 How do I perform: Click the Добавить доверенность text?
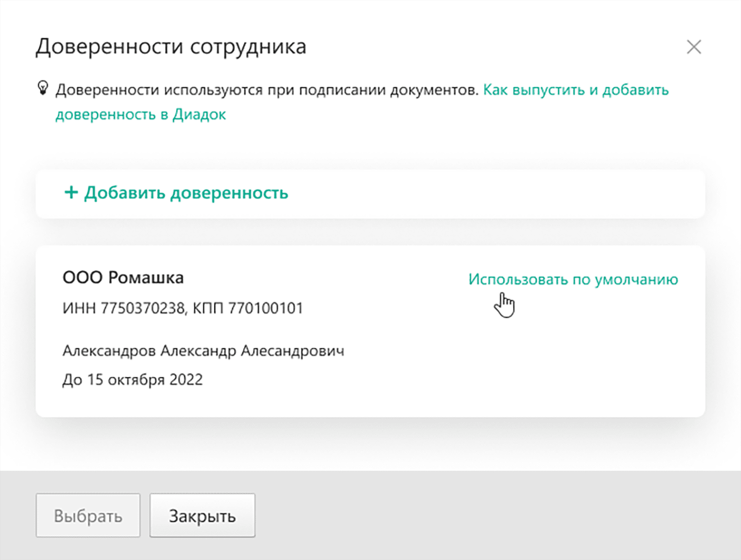(x=186, y=193)
